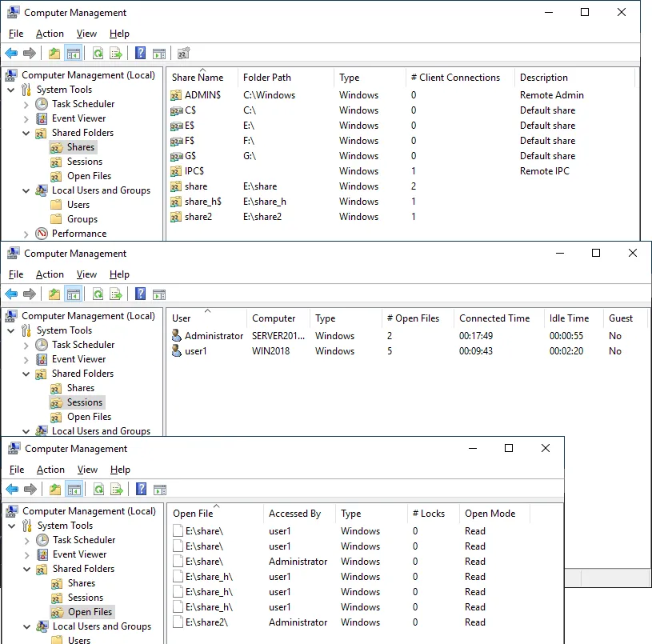Click the file icon for E:\share2\ open file
This screenshot has width=652, height=644.
point(178,622)
